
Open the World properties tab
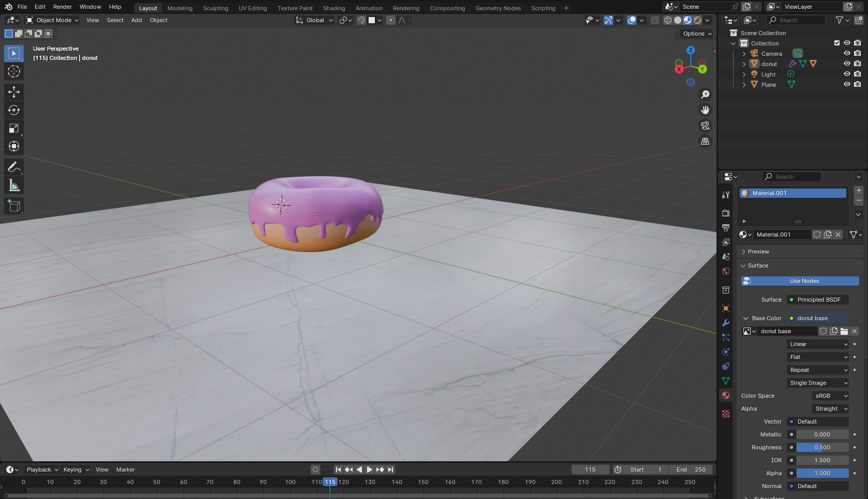726,271
